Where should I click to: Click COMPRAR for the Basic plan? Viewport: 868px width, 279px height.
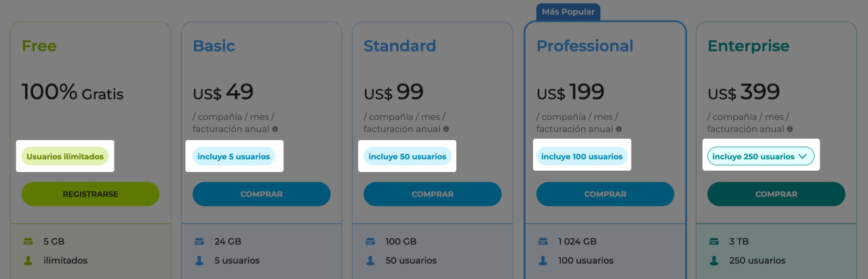(261, 194)
